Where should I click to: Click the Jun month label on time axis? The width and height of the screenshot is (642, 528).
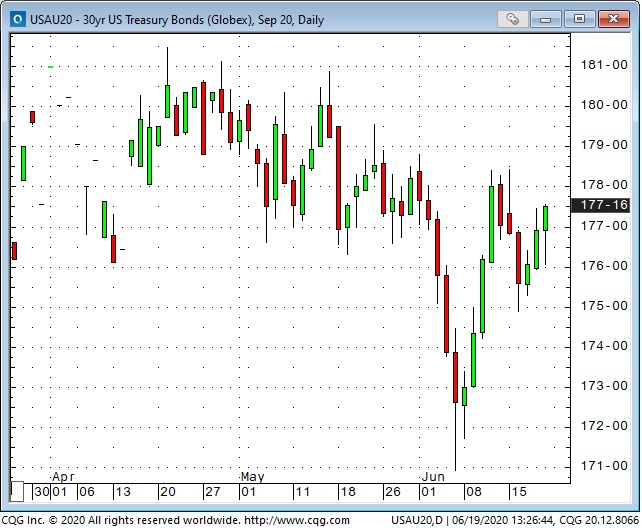[x=433, y=477]
